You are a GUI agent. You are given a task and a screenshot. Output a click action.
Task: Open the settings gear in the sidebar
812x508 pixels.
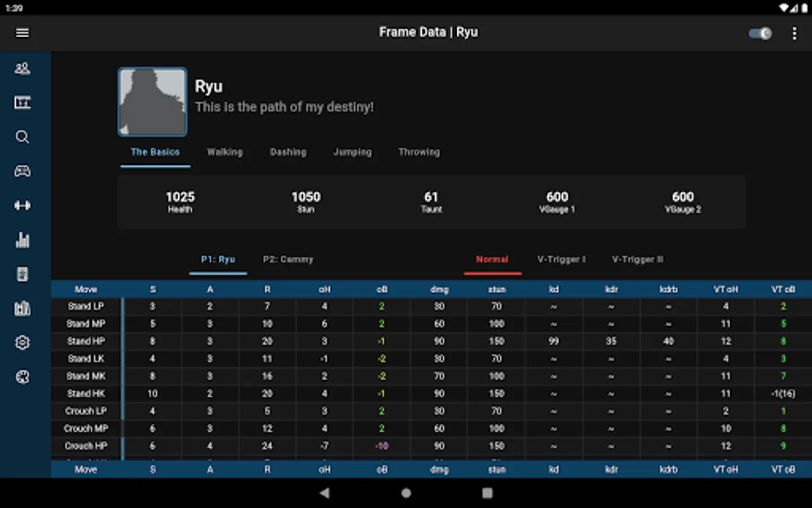[x=23, y=343]
